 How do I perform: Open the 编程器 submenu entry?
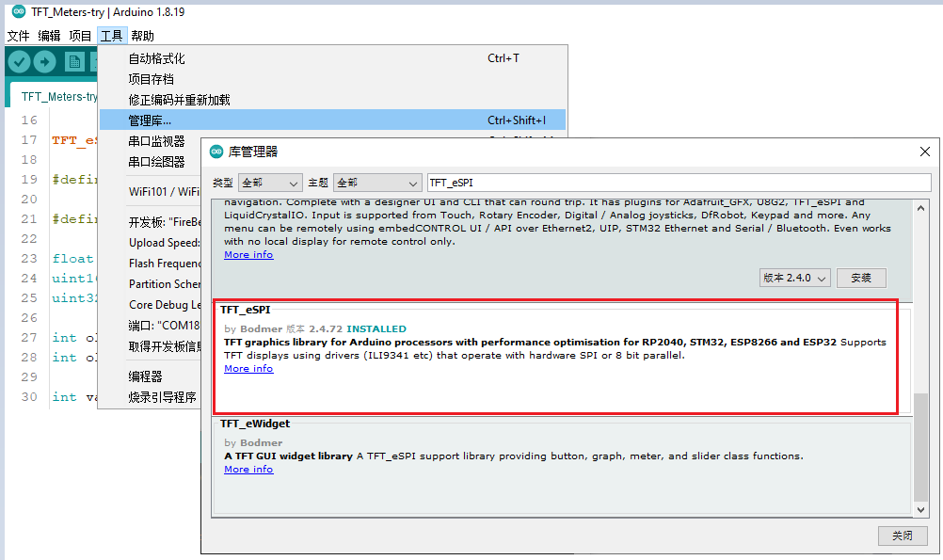click(x=151, y=376)
